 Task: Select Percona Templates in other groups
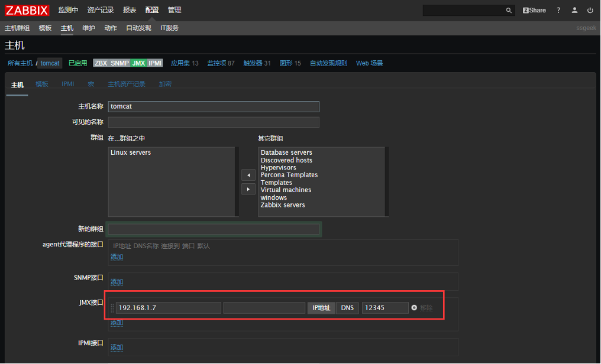pyautogui.click(x=289, y=174)
